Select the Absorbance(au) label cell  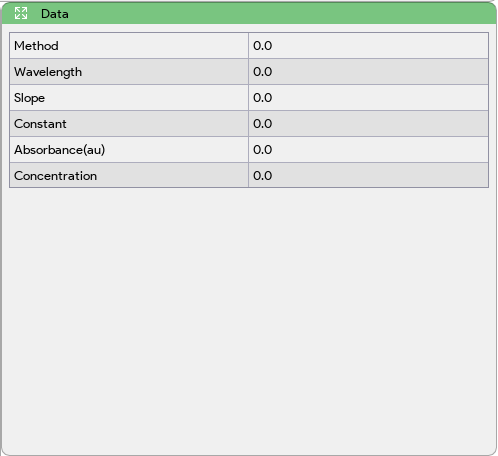pyautogui.click(x=129, y=150)
